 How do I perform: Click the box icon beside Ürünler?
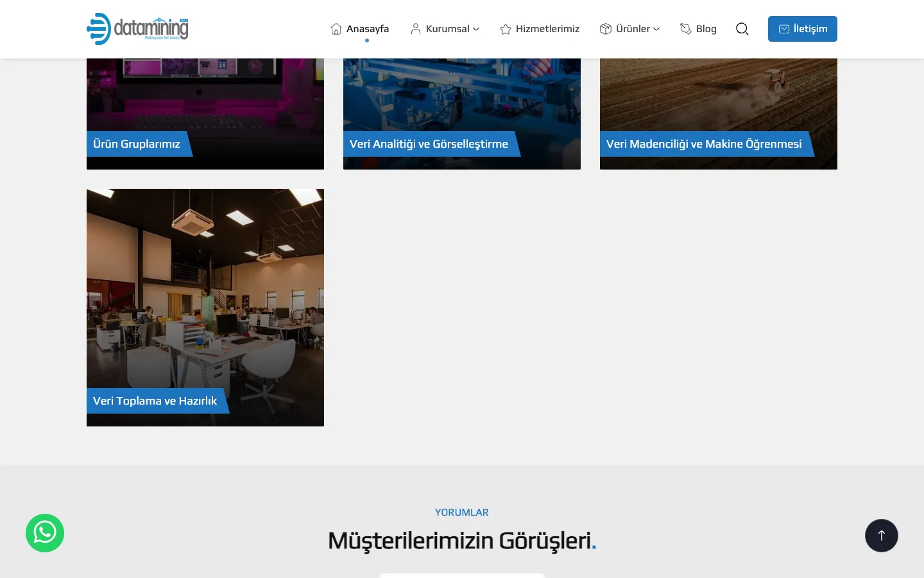tap(606, 29)
